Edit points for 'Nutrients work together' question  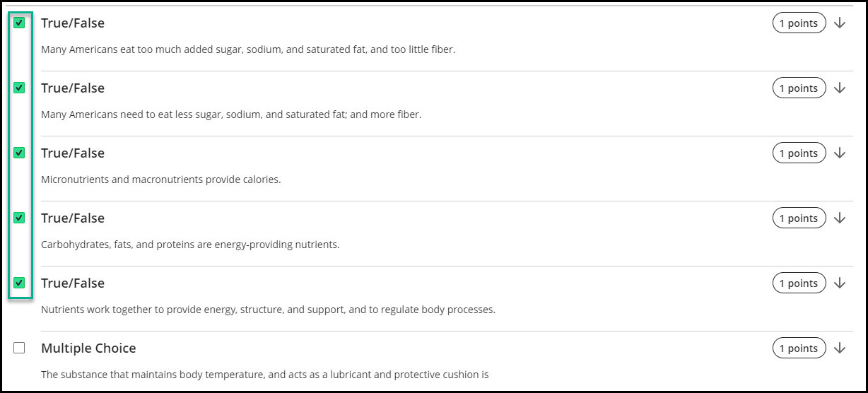tap(799, 283)
